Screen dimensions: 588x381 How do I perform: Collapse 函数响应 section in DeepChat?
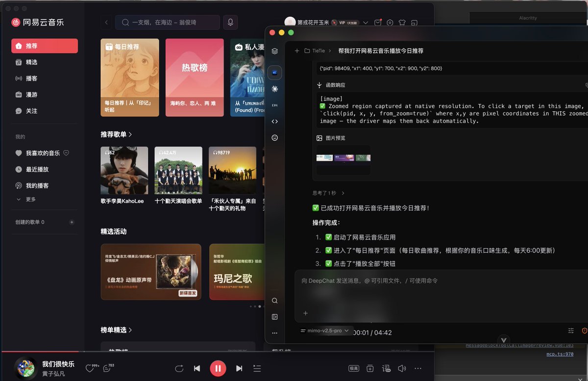tap(332, 85)
